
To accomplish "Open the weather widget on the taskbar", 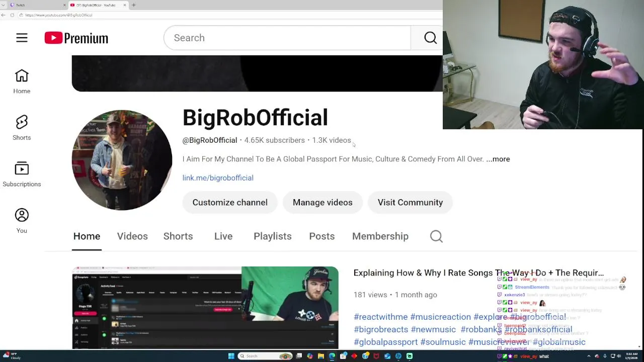I will [12, 356].
